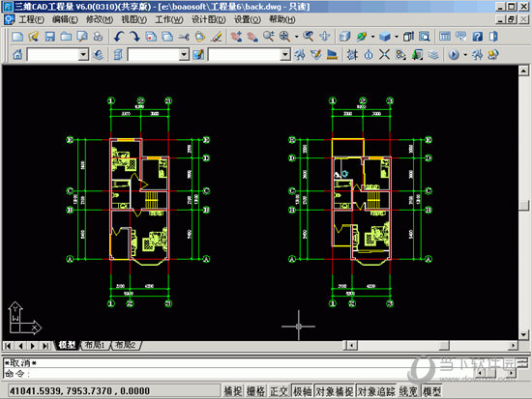Click the Print icon in toolbar
The height and width of the screenshot is (399, 532).
point(99,37)
